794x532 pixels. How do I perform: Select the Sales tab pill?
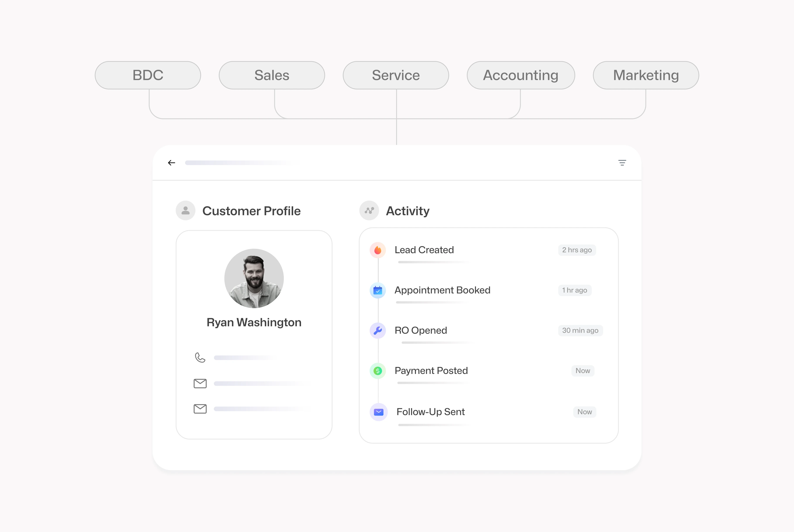click(x=272, y=75)
